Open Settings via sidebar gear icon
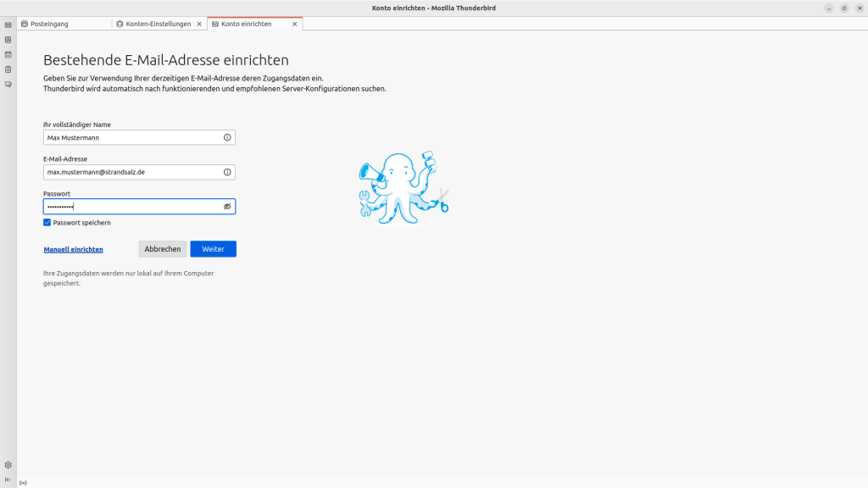The width and height of the screenshot is (868, 488). (x=8, y=464)
